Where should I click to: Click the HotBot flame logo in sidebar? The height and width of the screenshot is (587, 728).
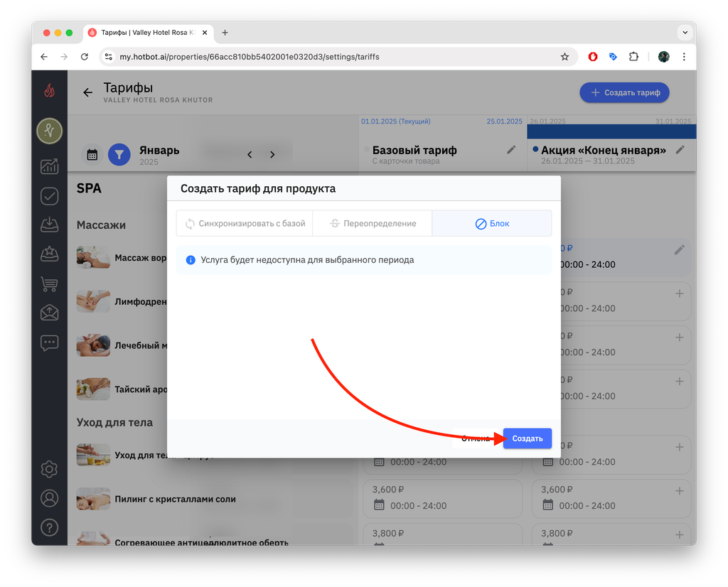(x=49, y=90)
